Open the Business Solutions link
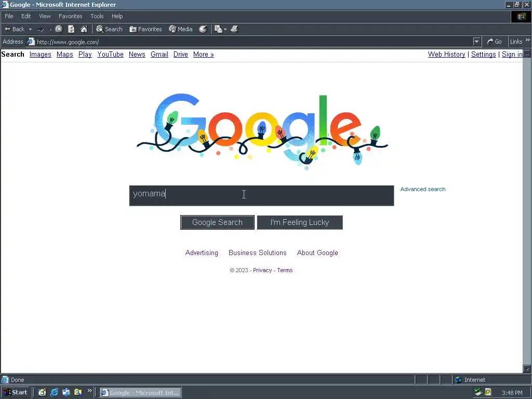Screen dimensions: 532x399 point(258,253)
